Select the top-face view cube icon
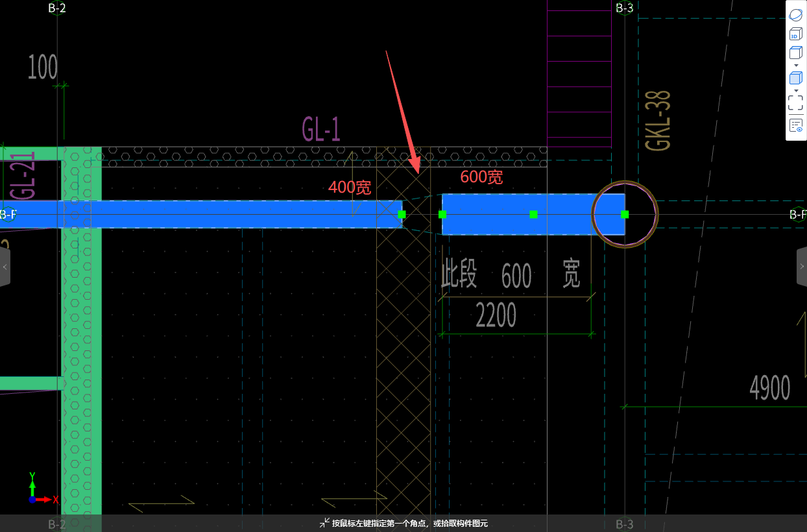The width and height of the screenshot is (807, 532). click(796, 53)
